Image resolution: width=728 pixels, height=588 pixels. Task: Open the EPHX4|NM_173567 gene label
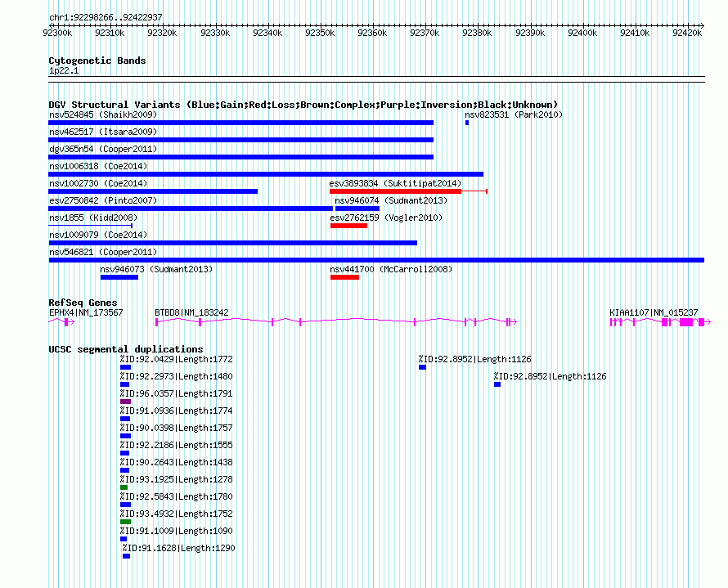86,312
